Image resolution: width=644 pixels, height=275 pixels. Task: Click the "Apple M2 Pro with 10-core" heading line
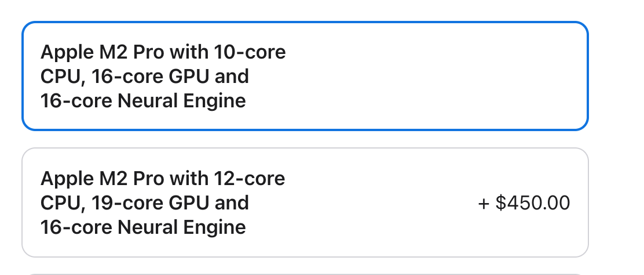point(163,52)
